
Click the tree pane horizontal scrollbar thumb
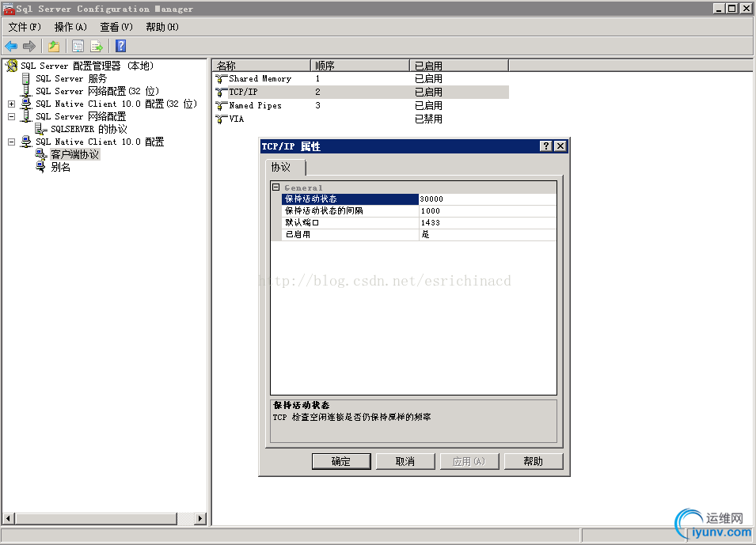pyautogui.click(x=96, y=518)
